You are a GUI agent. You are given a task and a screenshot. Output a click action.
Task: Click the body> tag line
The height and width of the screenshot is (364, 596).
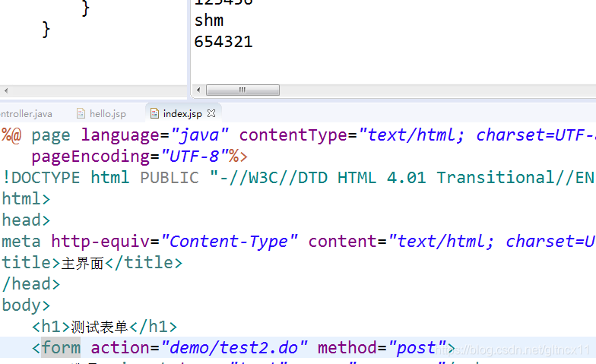(x=26, y=305)
